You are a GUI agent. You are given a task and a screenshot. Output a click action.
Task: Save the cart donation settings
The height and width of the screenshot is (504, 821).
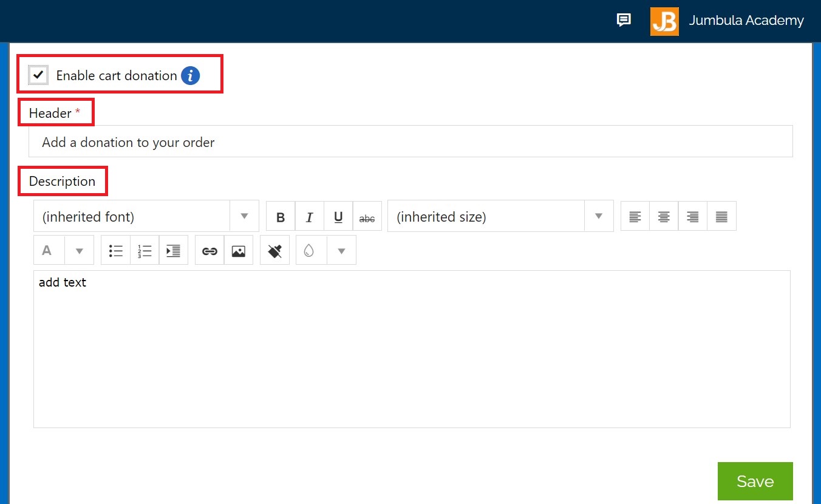pos(755,481)
